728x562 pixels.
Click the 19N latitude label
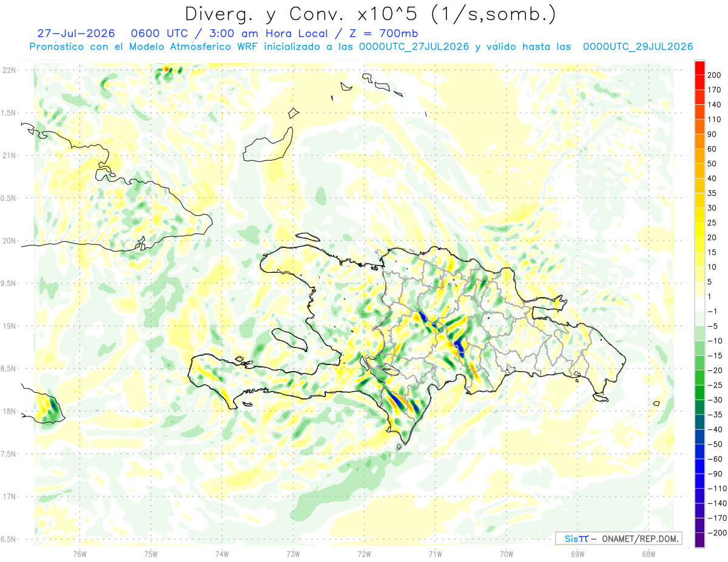[x=9, y=326]
